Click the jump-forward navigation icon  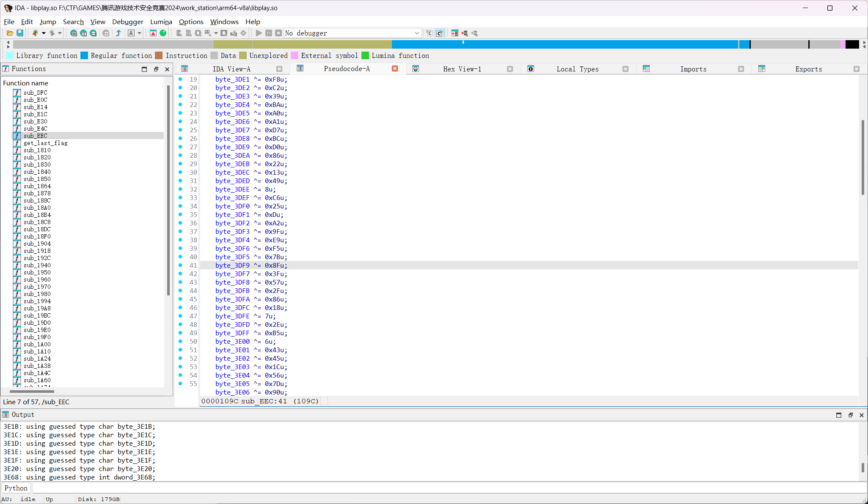(x=52, y=33)
